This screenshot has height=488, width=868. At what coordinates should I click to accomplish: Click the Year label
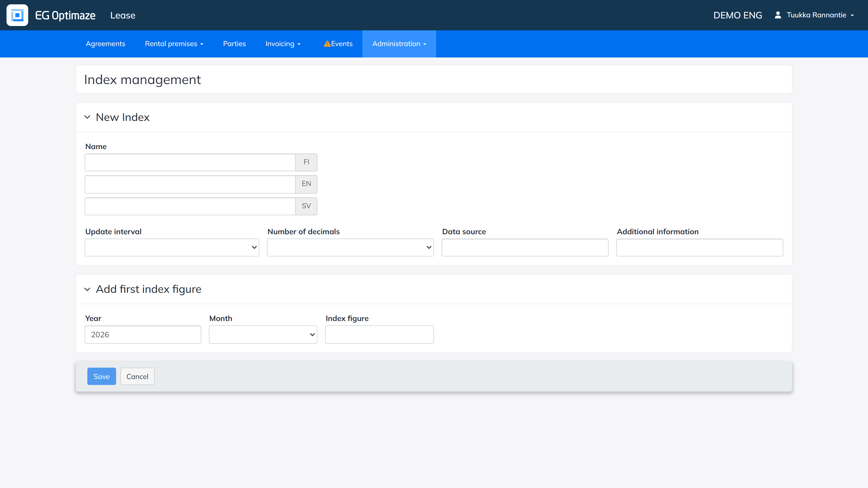[93, 318]
